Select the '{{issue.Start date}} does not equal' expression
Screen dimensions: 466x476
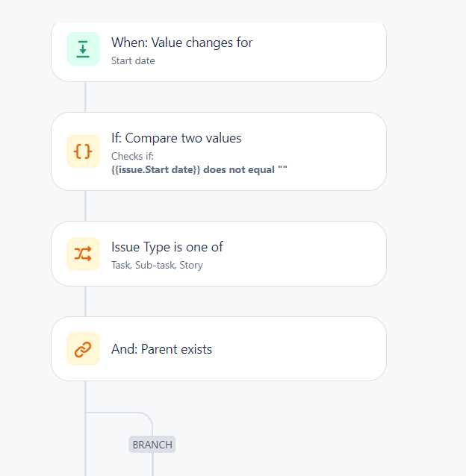point(193,169)
